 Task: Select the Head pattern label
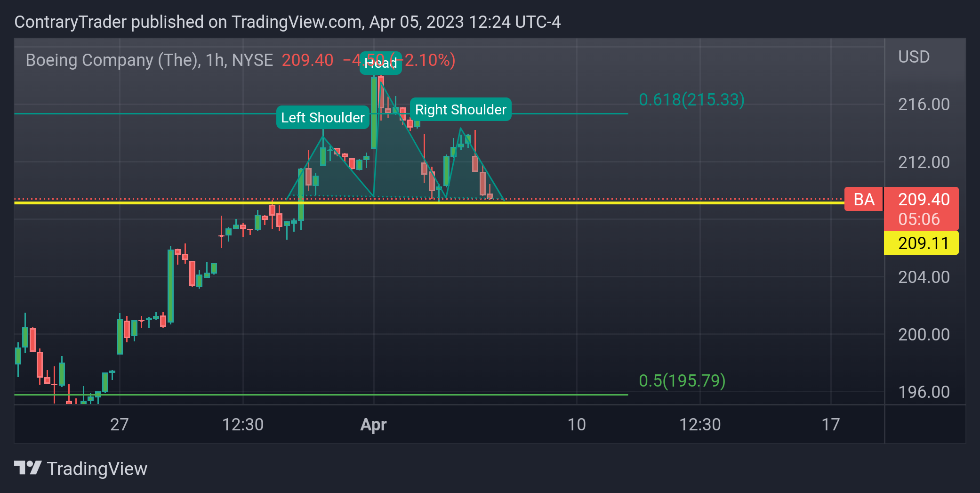pos(381,63)
